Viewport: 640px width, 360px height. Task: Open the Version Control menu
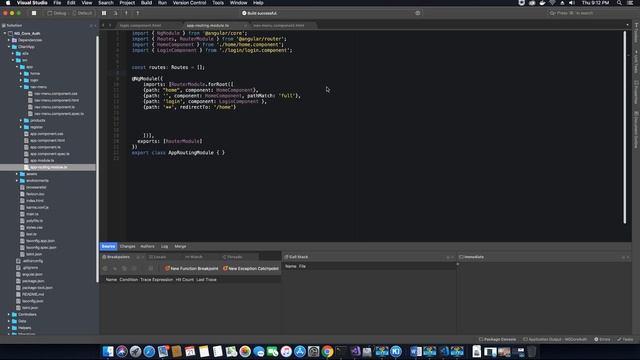189,3
